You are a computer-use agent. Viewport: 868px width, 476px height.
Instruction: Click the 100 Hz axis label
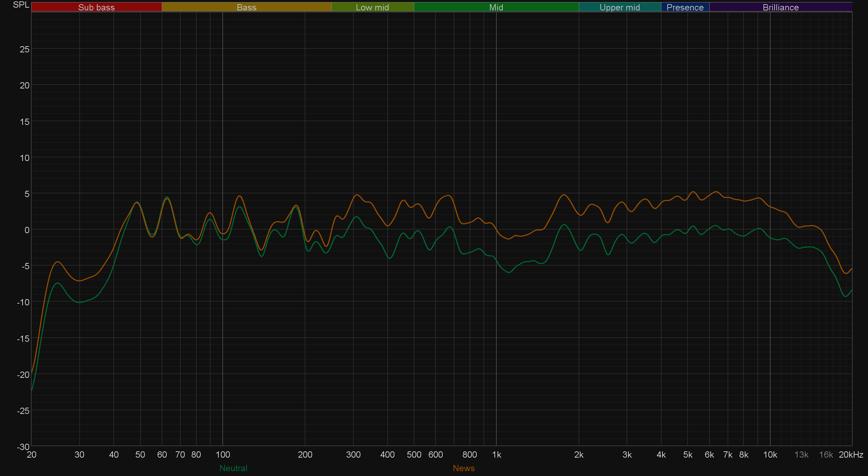[x=223, y=454]
